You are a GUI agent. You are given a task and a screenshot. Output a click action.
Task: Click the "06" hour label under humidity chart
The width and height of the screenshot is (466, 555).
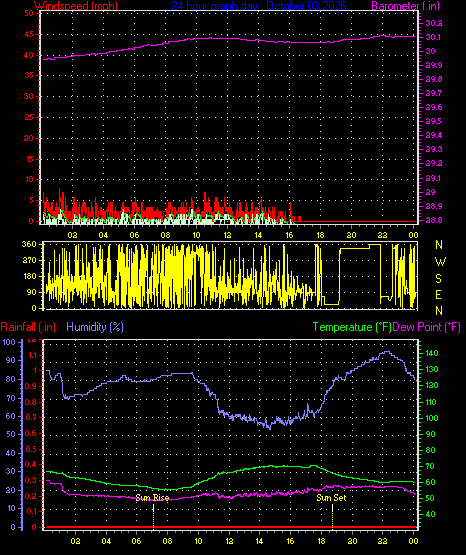136,541
